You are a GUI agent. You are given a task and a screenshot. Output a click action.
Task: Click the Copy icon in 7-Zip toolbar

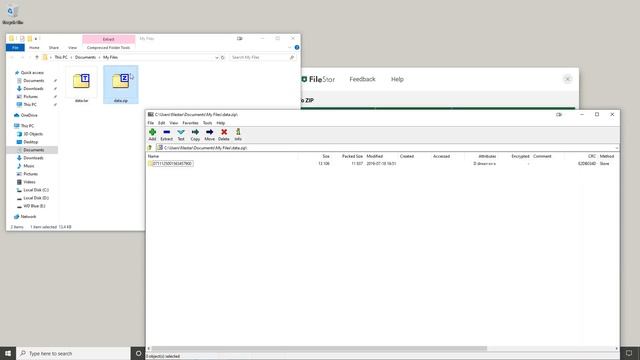click(195, 134)
